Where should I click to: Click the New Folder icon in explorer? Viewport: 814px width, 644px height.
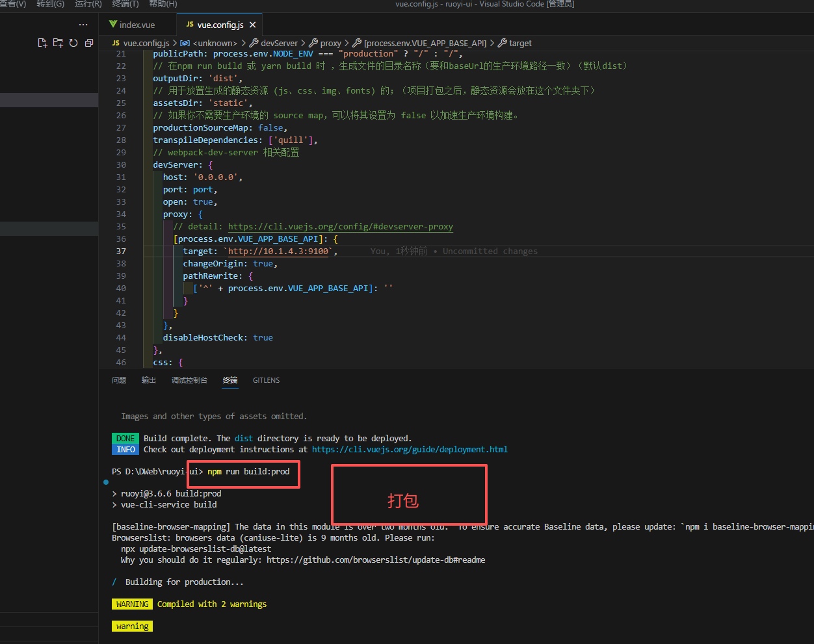(58, 43)
